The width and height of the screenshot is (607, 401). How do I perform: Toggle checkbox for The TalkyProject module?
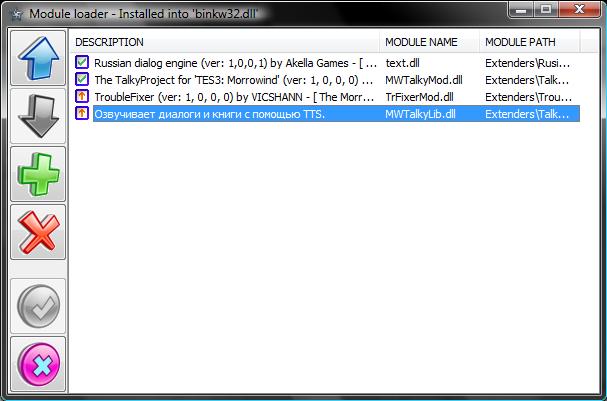pos(82,79)
